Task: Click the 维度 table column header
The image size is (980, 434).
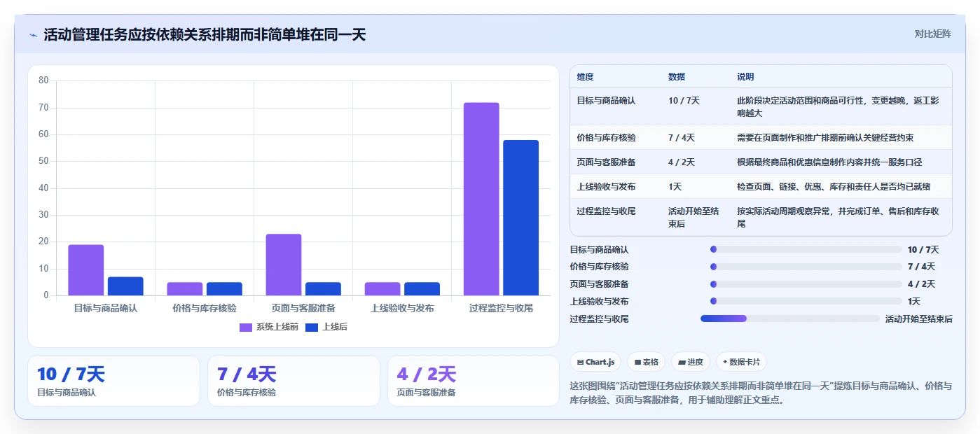Action: click(x=585, y=77)
